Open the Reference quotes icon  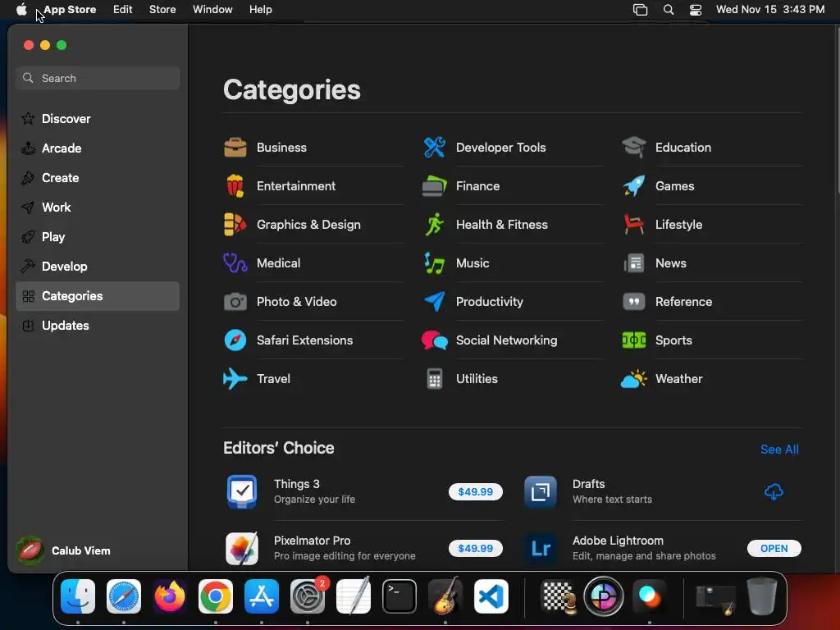click(634, 302)
